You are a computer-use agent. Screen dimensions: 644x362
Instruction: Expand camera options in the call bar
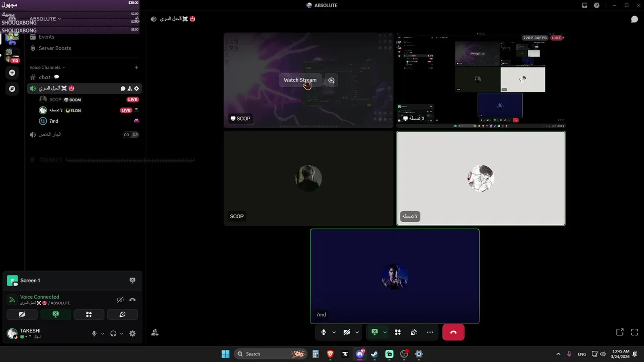pos(357,332)
